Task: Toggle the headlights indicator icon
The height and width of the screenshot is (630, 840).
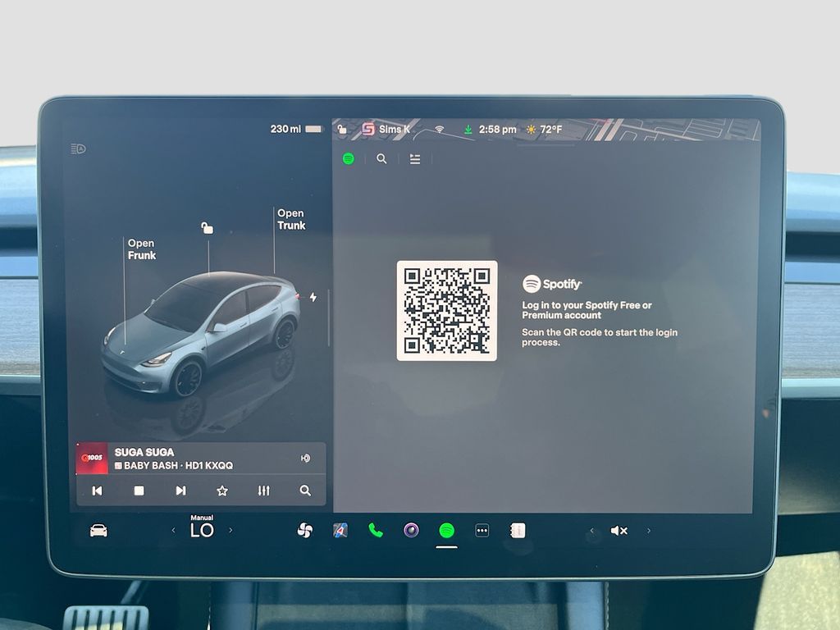Action: pyautogui.click(x=79, y=148)
